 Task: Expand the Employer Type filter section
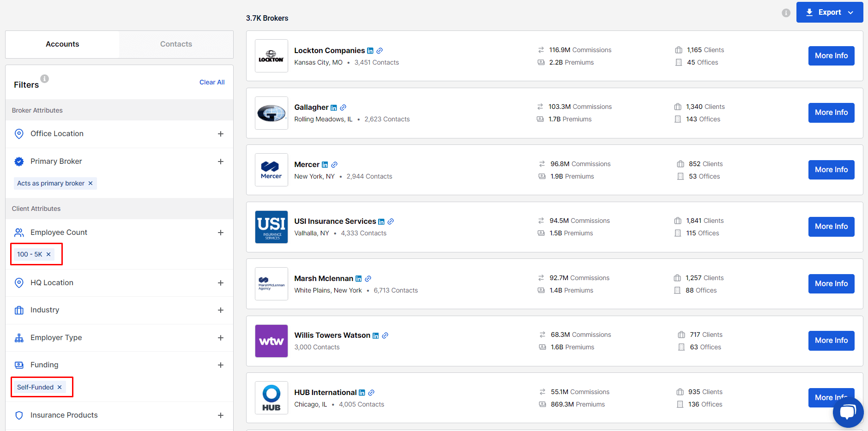(x=221, y=337)
